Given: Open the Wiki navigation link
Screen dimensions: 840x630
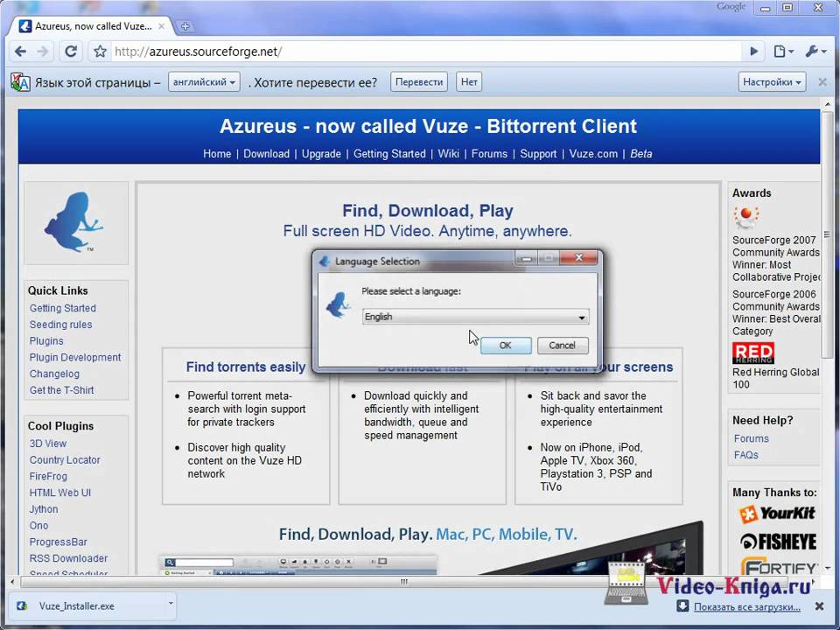Looking at the screenshot, I should [x=448, y=154].
